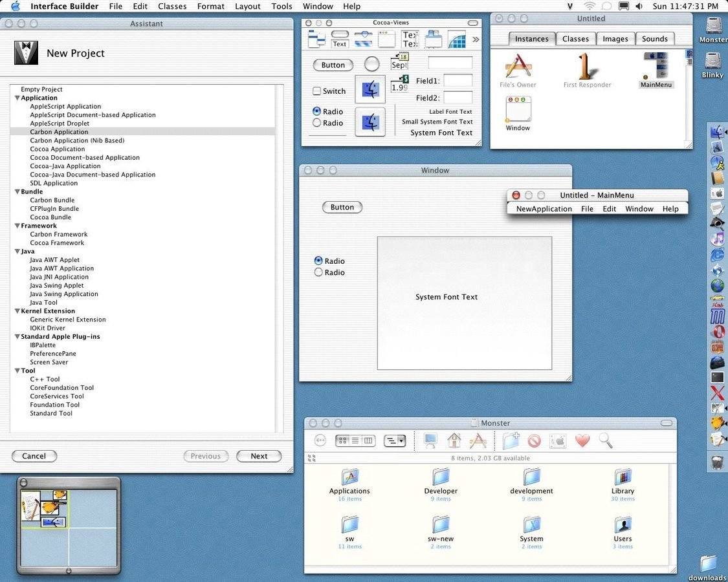This screenshot has width=728, height=582.
Task: Click the Find magnifying glass icon
Action: [x=606, y=440]
